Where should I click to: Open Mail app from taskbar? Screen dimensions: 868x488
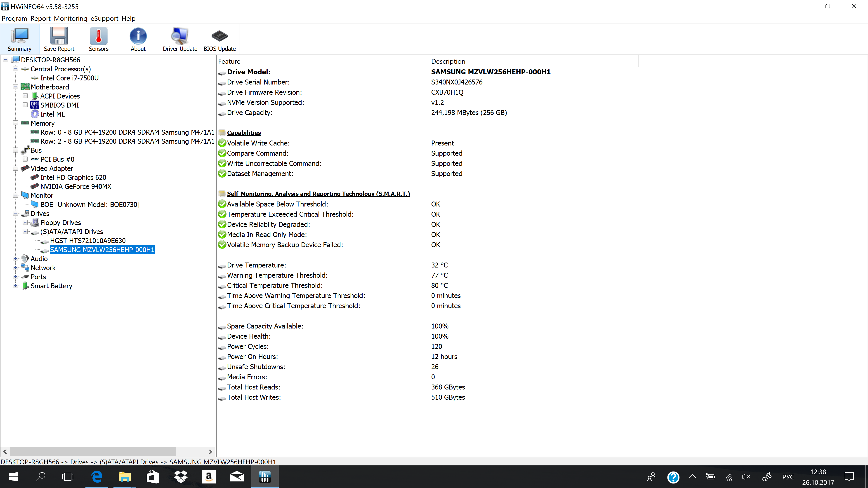click(x=236, y=477)
